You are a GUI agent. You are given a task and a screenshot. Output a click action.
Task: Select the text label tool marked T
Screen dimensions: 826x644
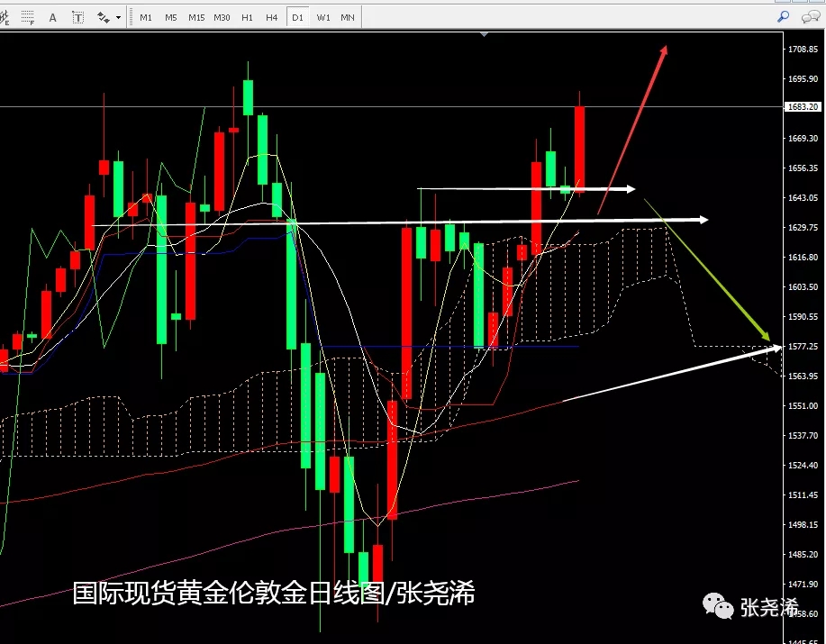tap(78, 17)
